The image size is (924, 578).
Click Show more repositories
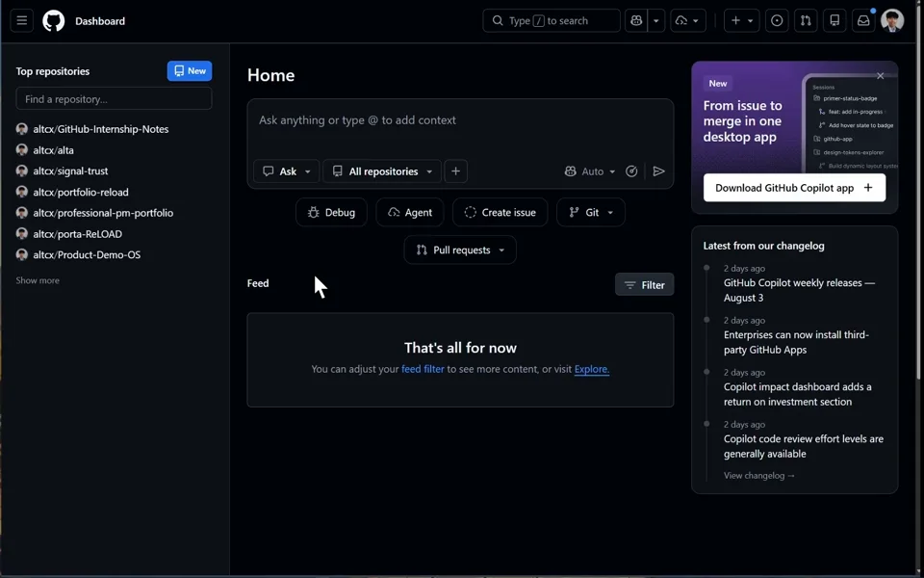(x=38, y=280)
